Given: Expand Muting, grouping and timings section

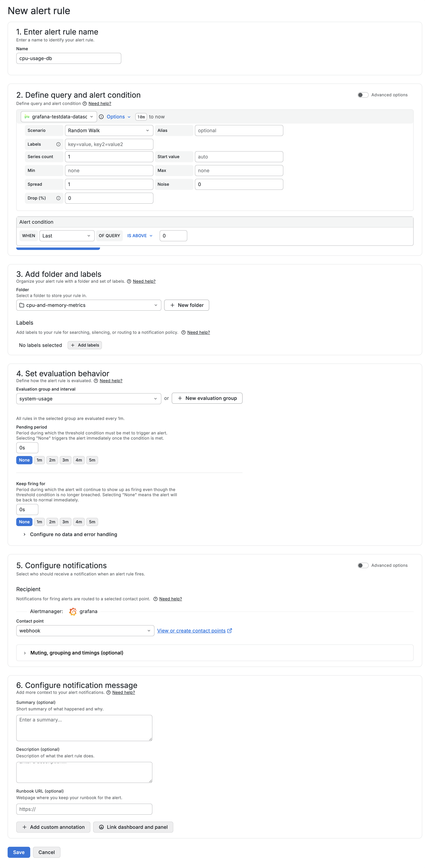Looking at the screenshot, I should click(77, 653).
